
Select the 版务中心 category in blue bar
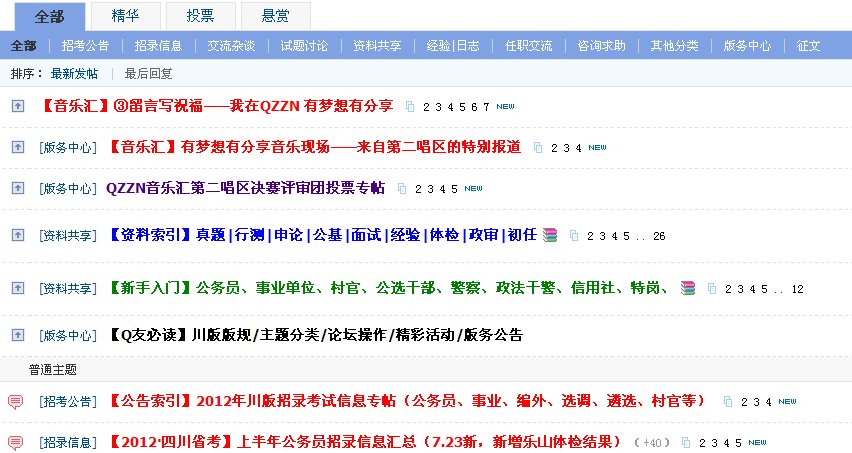pyautogui.click(x=747, y=46)
